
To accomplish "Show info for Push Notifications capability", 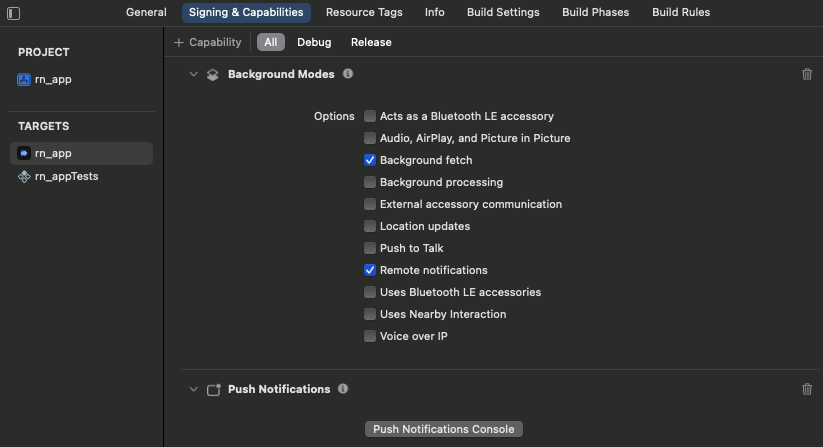I will 343,389.
